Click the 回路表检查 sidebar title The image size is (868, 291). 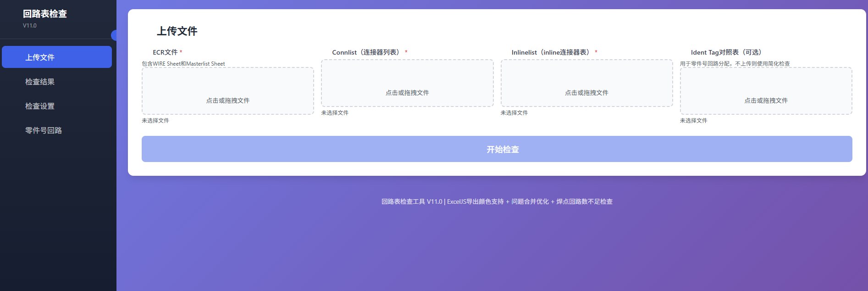tap(45, 14)
